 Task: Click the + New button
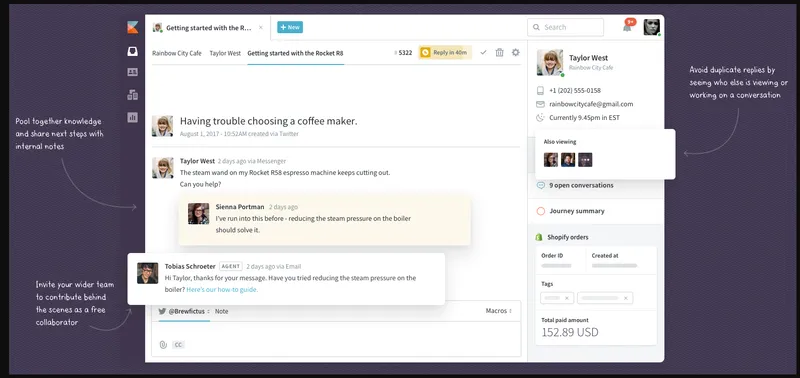(290, 27)
